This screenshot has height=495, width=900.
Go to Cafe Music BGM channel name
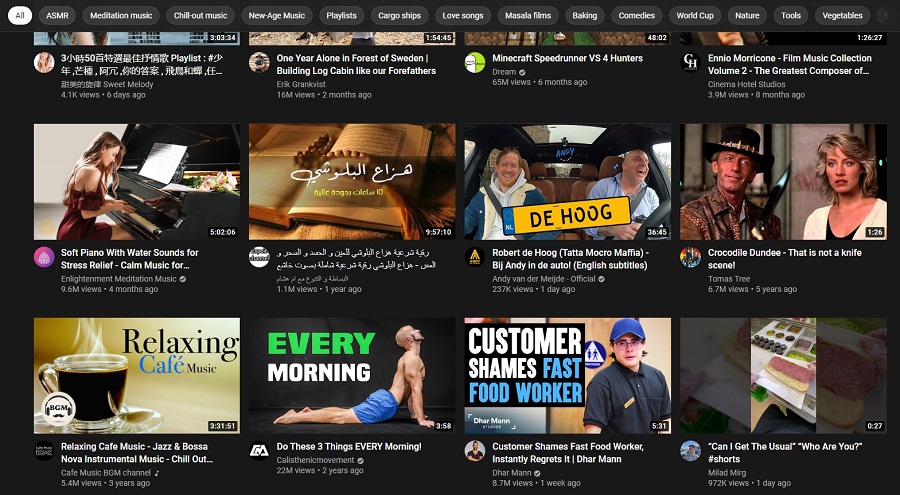point(106,473)
